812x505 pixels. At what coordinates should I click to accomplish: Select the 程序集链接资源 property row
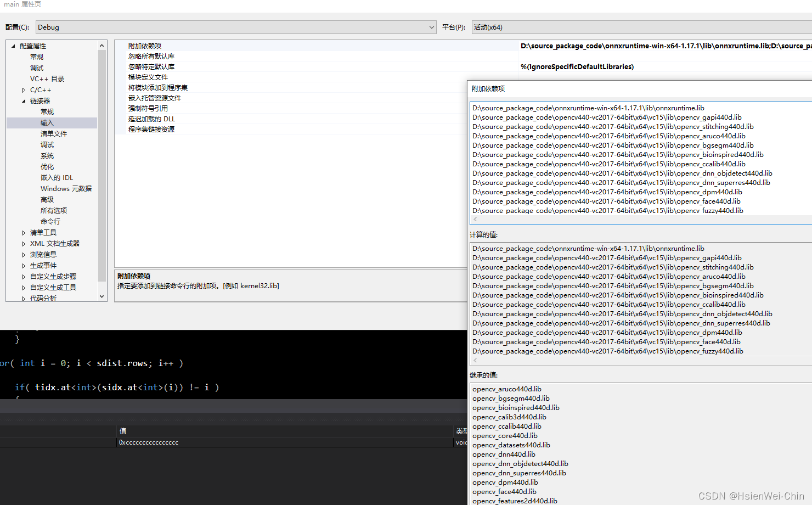pos(291,130)
